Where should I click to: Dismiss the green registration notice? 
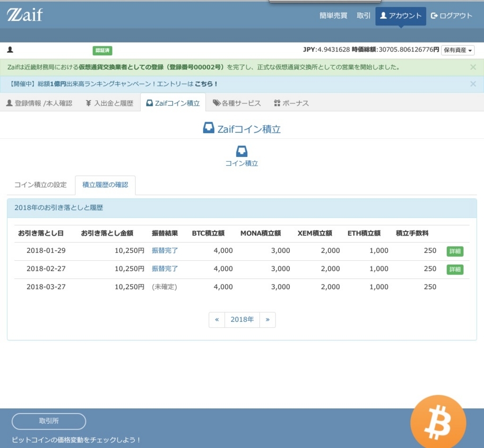473,67
